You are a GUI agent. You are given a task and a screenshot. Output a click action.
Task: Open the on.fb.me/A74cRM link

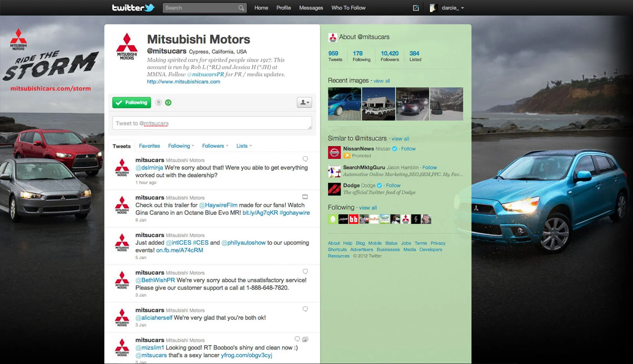(180, 250)
